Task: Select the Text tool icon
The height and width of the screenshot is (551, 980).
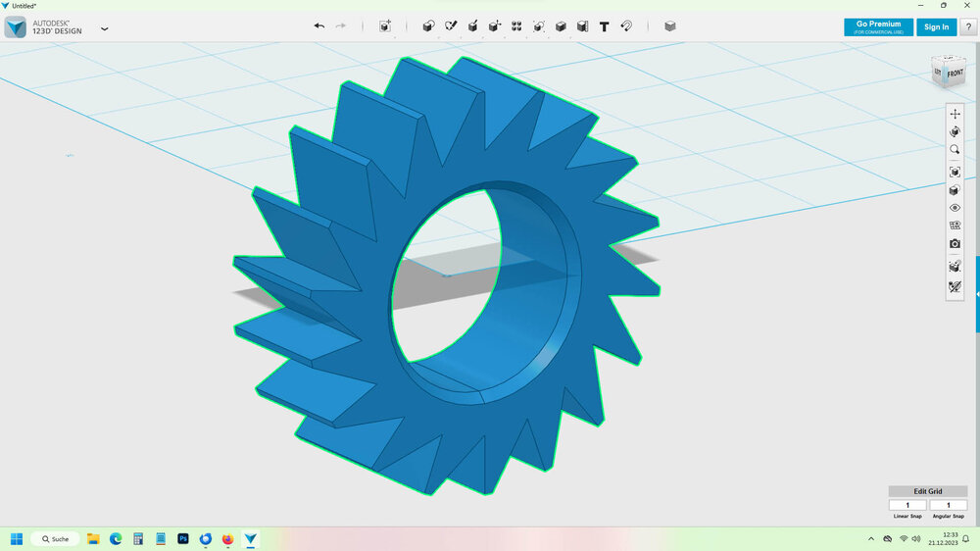Action: (604, 26)
